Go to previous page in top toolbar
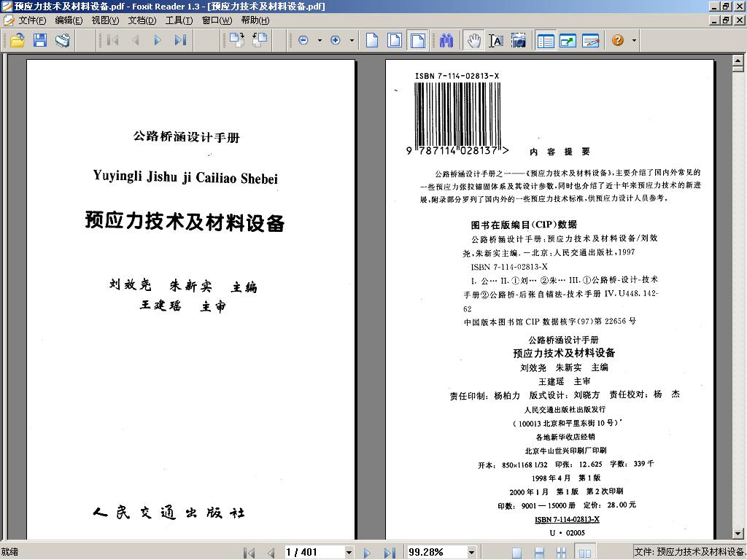Image resolution: width=747 pixels, height=560 pixels. click(x=135, y=41)
